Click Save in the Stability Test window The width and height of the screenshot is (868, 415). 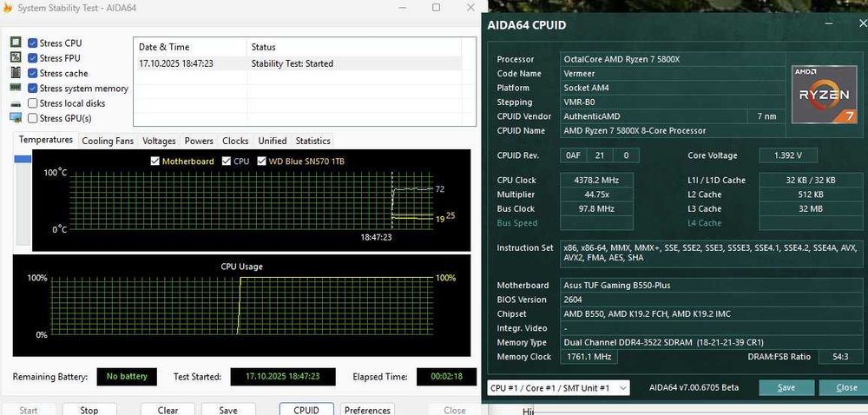click(x=228, y=410)
